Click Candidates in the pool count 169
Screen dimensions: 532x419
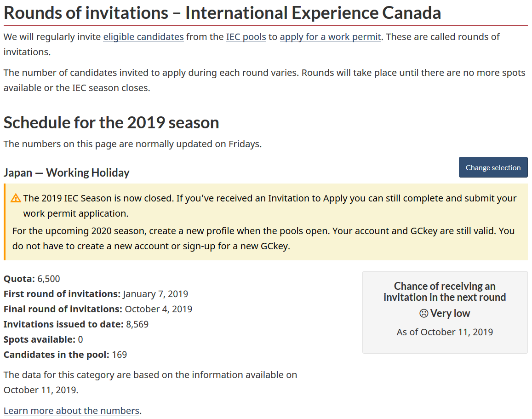tap(119, 355)
